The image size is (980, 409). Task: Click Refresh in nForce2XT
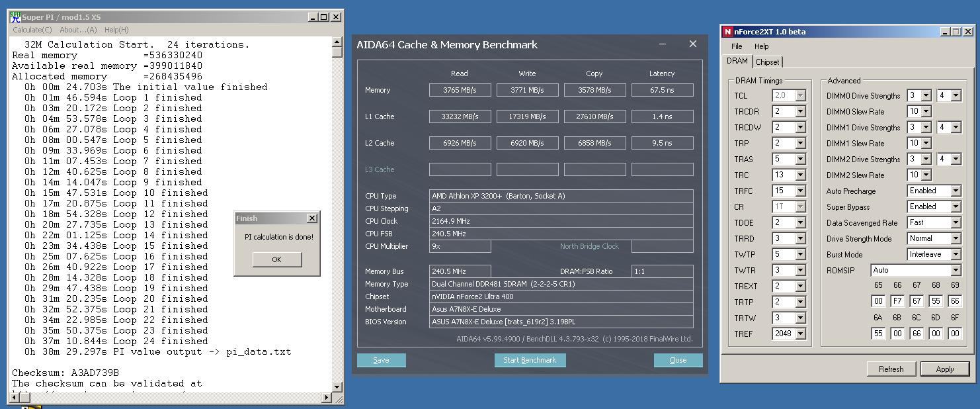[891, 369]
